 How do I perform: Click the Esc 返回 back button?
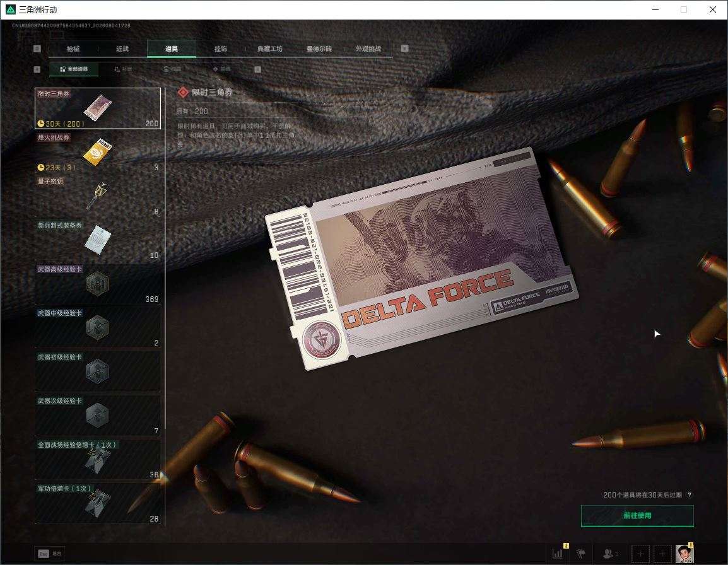(x=50, y=554)
